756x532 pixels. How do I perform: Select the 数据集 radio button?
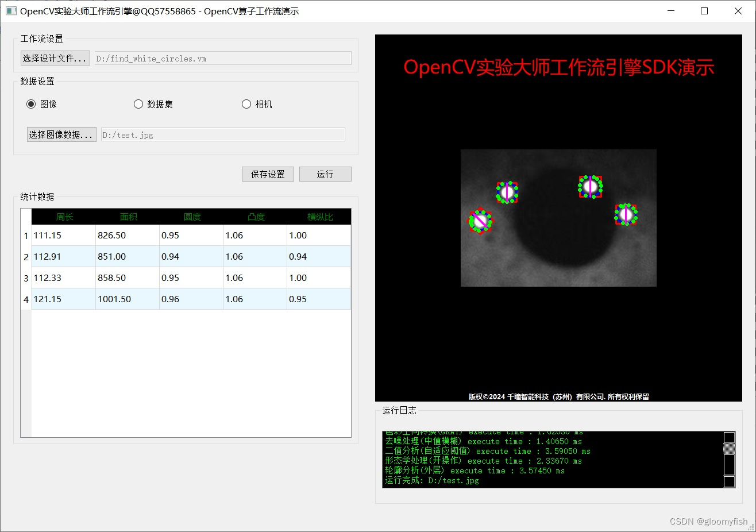click(138, 104)
